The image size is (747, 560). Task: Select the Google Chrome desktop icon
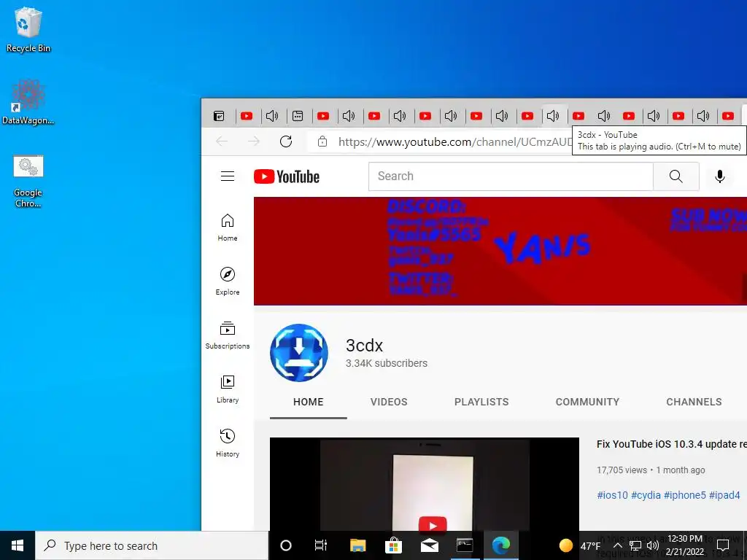pos(28,181)
